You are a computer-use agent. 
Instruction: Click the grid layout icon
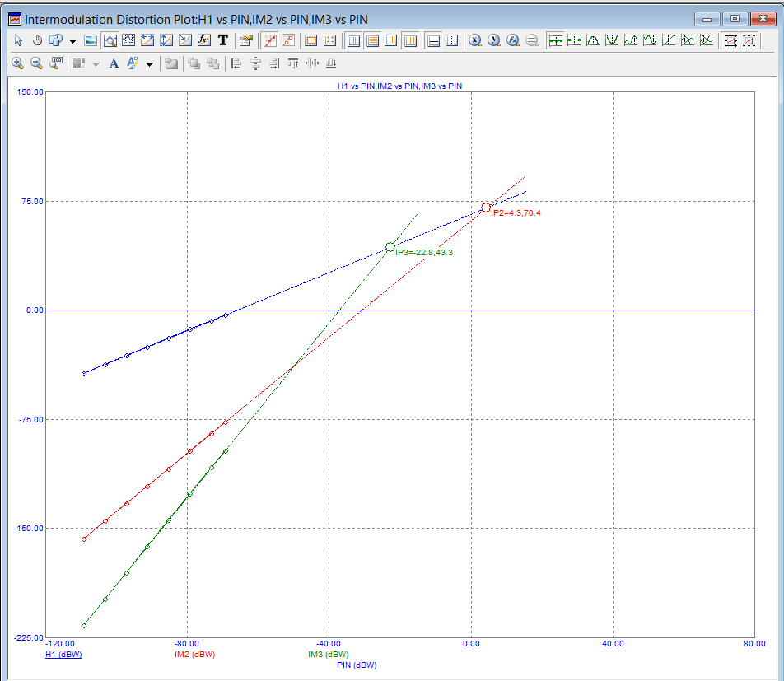79,63
